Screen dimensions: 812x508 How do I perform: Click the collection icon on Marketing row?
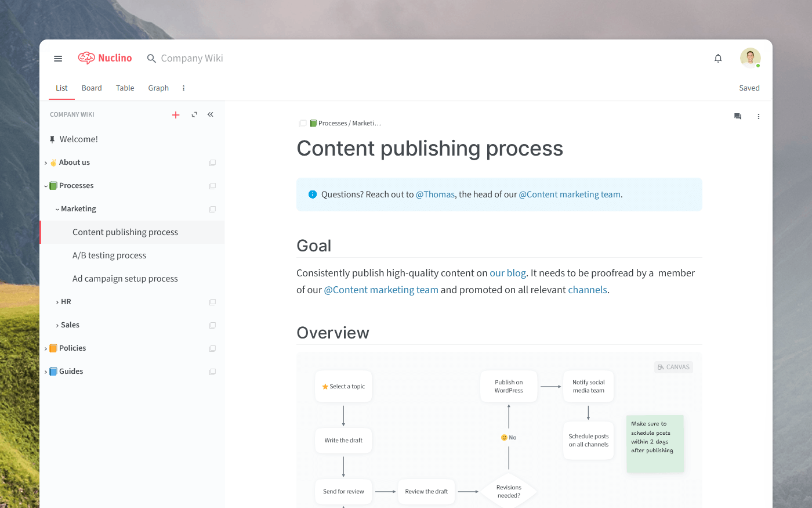pos(212,209)
